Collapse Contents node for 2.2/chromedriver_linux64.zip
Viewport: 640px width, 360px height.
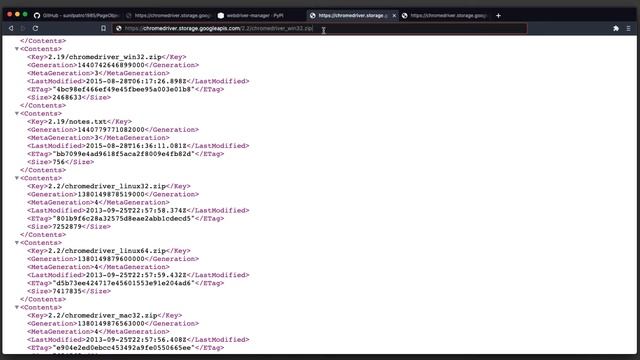pyautogui.click(x=17, y=243)
